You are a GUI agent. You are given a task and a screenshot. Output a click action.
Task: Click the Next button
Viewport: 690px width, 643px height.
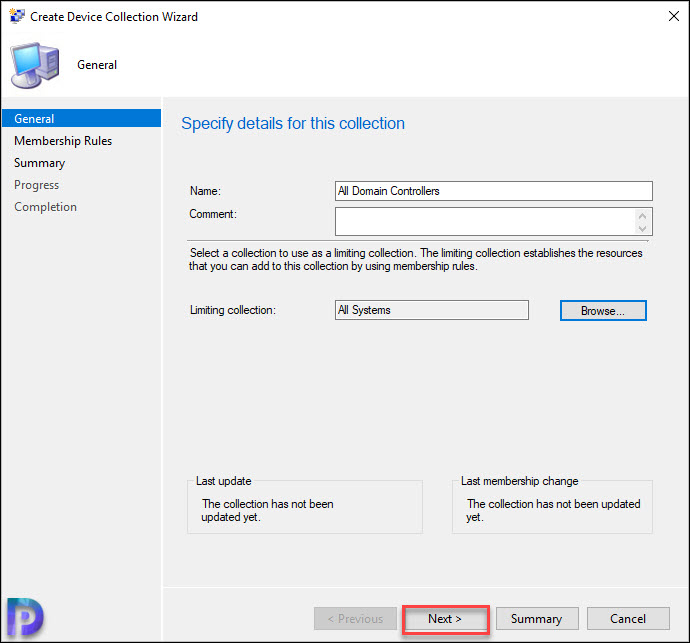click(x=445, y=619)
